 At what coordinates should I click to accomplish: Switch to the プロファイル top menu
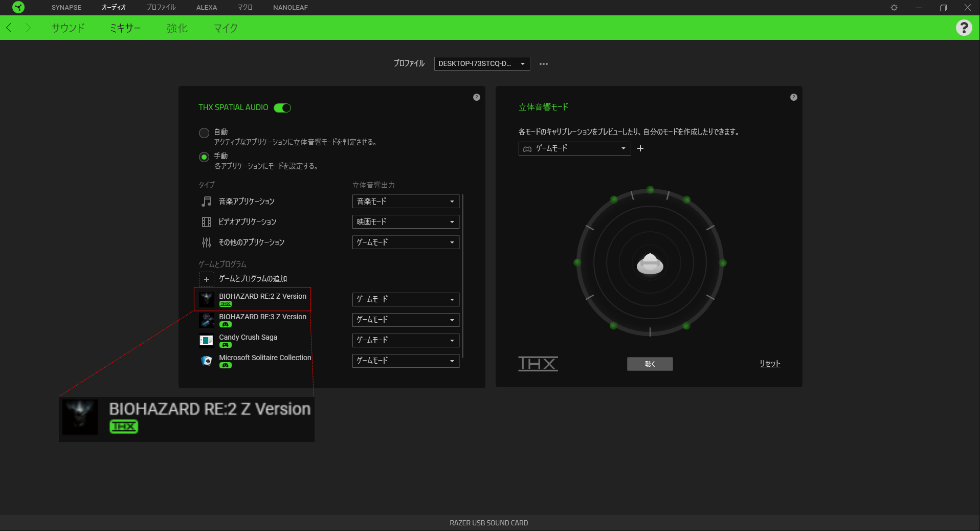click(161, 8)
